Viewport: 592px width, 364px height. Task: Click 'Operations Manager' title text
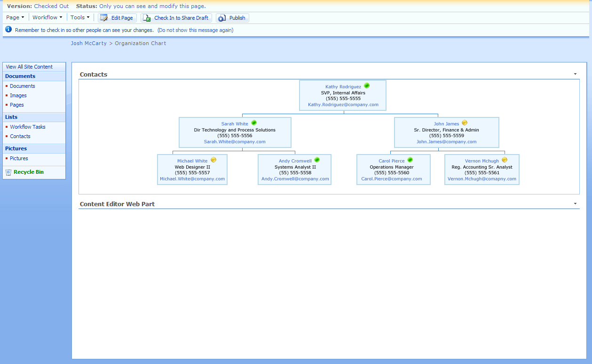tap(392, 167)
